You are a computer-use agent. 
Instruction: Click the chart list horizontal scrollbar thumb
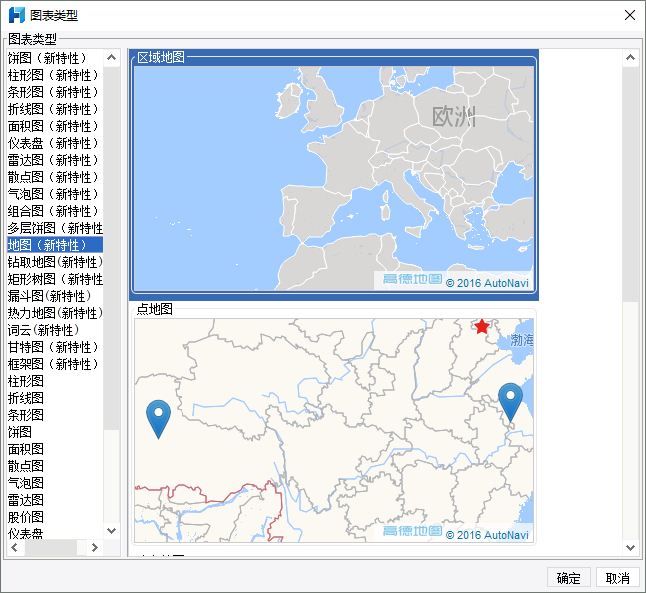point(51,547)
